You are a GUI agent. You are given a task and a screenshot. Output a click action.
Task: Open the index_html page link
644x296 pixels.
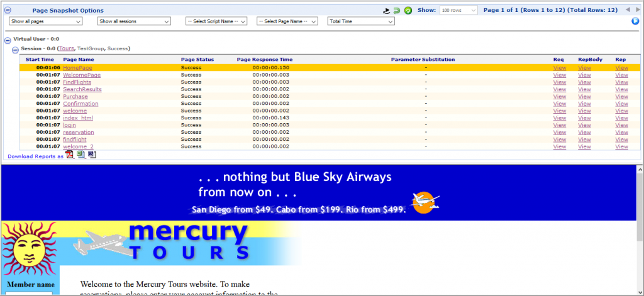(78, 118)
